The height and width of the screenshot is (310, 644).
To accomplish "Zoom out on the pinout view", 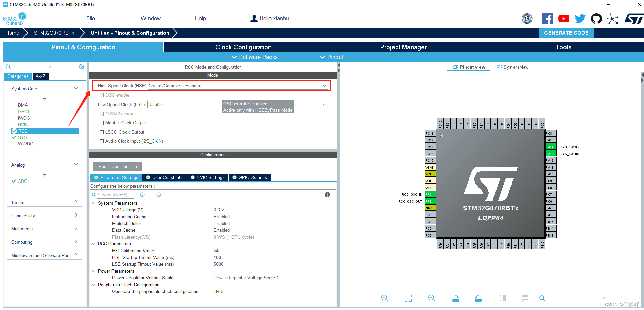I will click(x=432, y=298).
